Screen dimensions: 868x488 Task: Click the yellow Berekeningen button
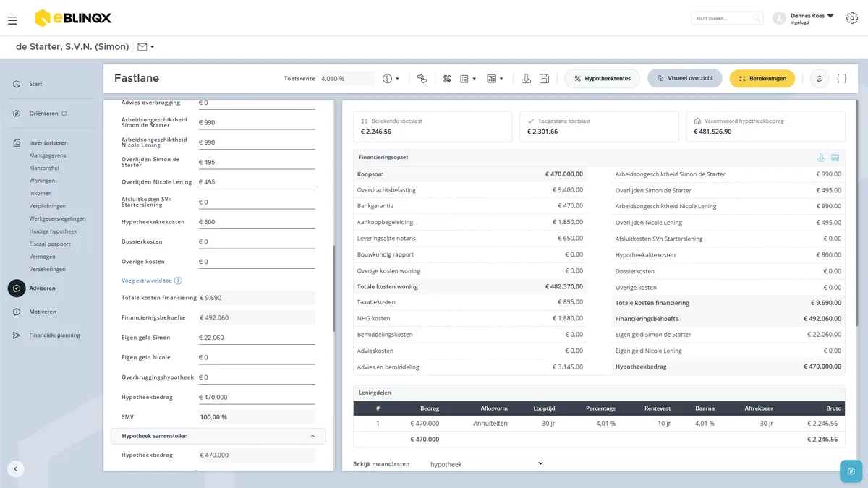762,79
